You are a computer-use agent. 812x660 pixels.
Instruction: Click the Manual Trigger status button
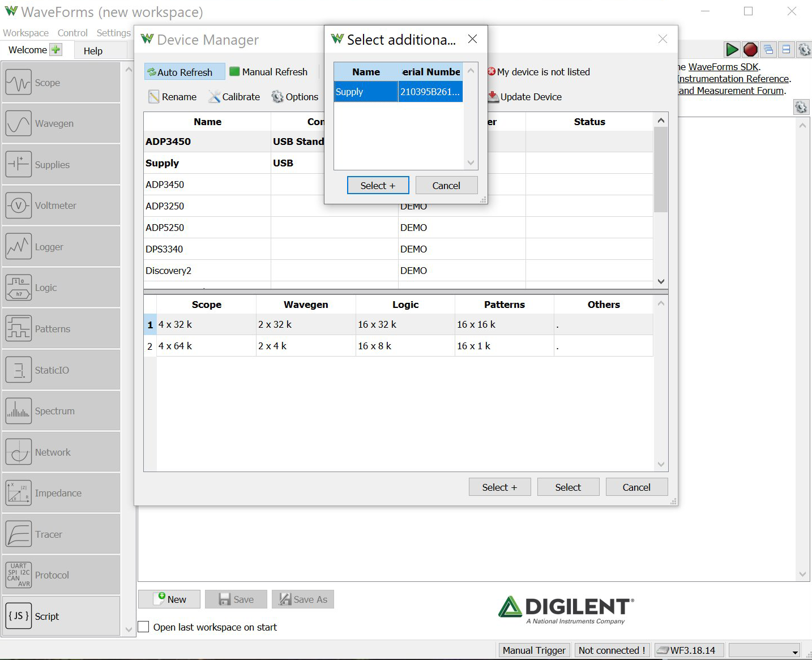point(534,650)
